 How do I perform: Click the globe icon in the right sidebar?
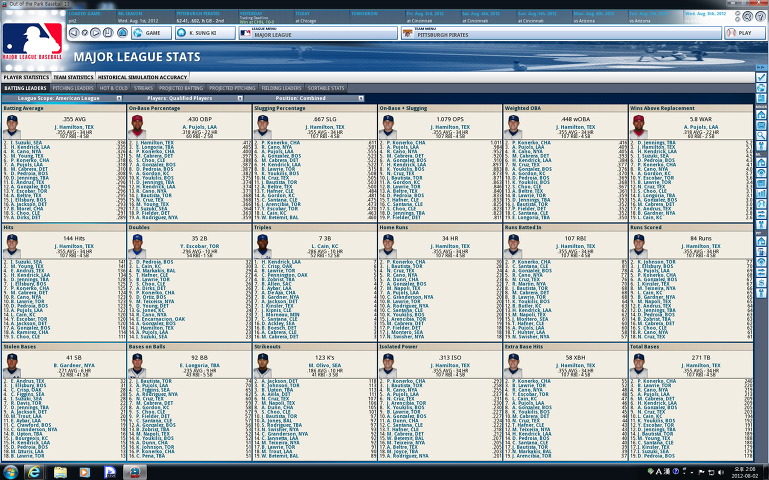761,88
